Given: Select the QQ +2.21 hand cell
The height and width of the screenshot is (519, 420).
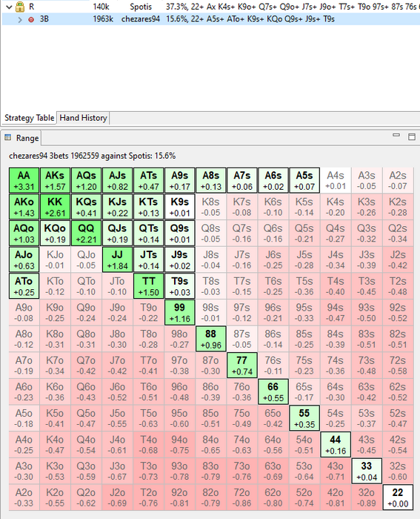Looking at the screenshot, I should click(86, 234).
